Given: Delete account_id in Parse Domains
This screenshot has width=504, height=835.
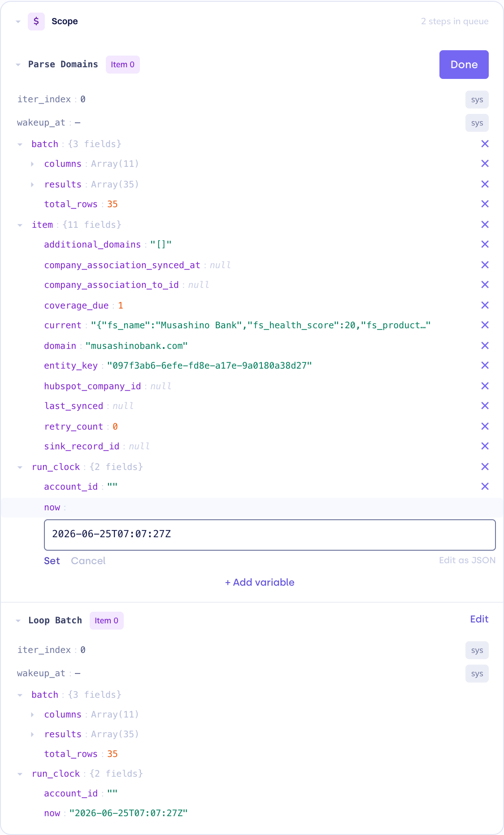Looking at the screenshot, I should tap(485, 487).
